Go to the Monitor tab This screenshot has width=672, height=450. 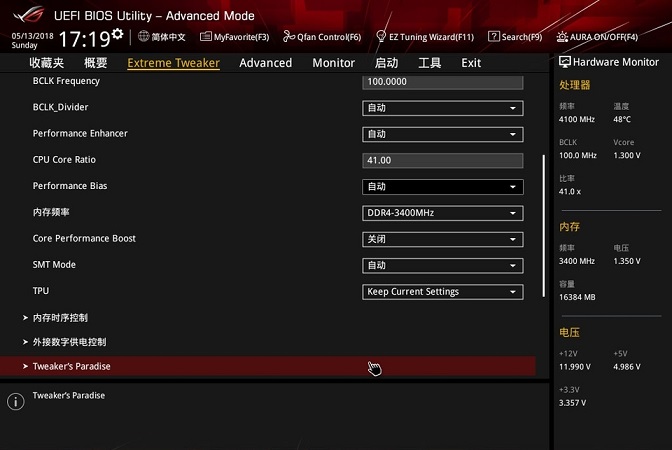click(333, 63)
